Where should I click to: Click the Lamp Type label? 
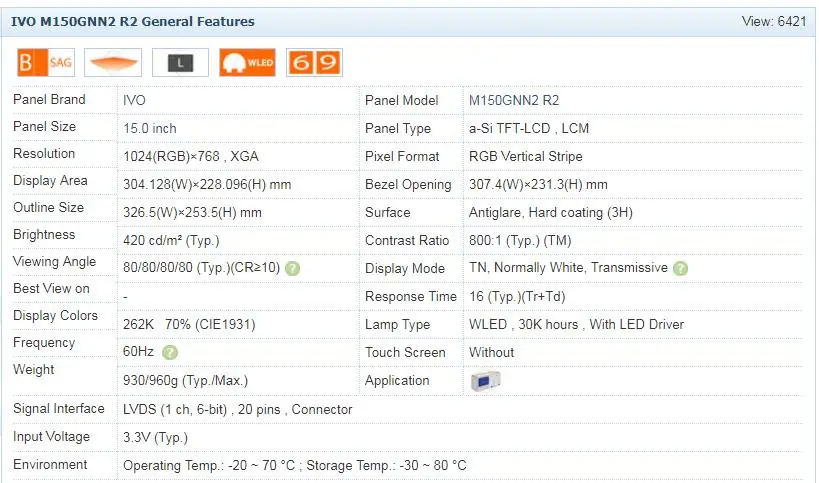pos(397,325)
